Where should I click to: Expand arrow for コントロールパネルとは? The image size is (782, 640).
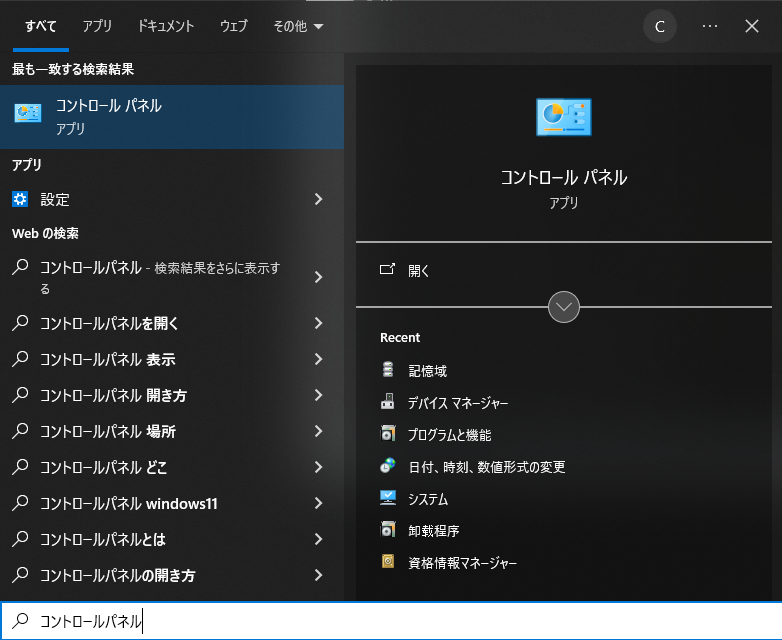pos(319,539)
